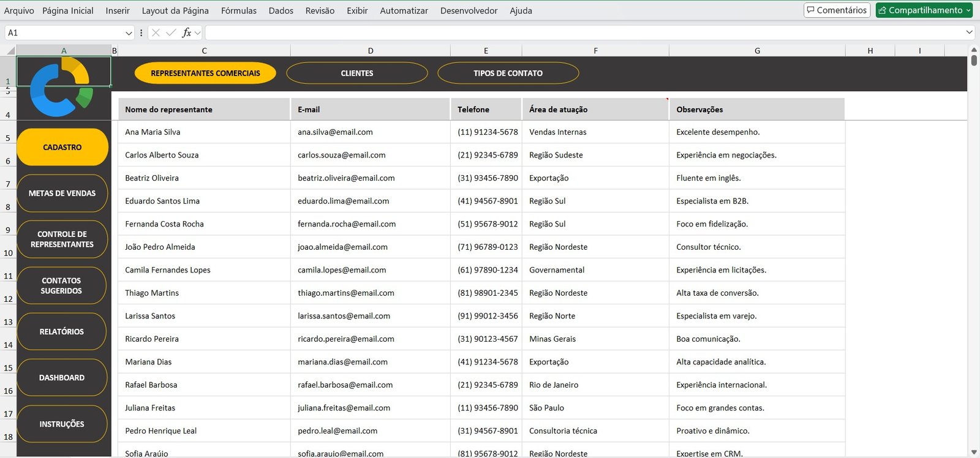
Task: Open the Fórmulas ribbon tab
Action: coord(238,10)
